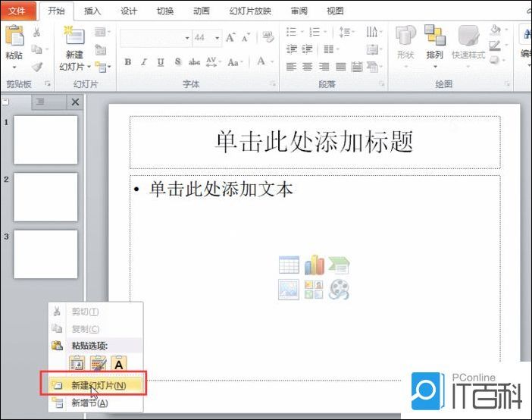
Task: Click Shape Outline pen icon
Action: click(495, 46)
